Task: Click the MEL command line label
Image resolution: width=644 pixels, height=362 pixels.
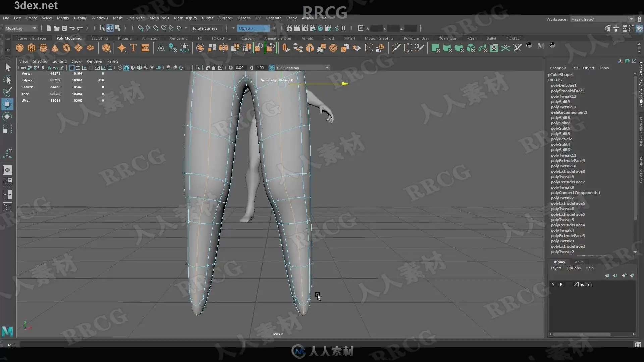Action: click(x=12, y=345)
